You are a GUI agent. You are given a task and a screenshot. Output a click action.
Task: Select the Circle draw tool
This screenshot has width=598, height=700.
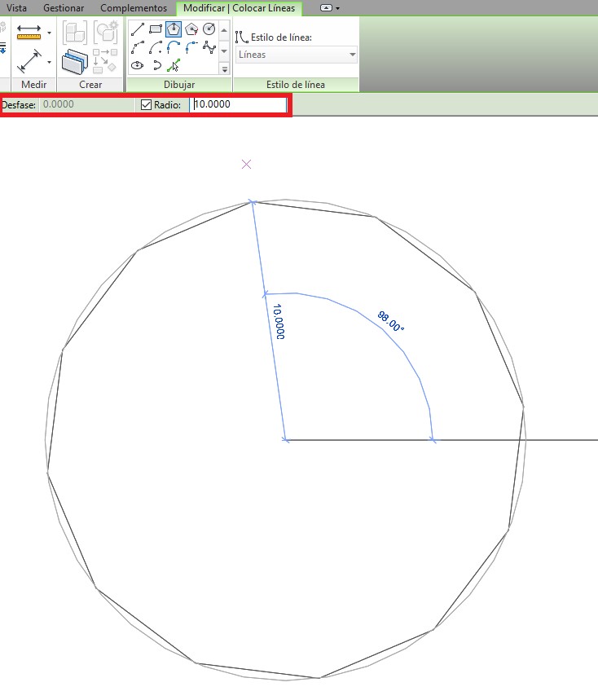(209, 29)
